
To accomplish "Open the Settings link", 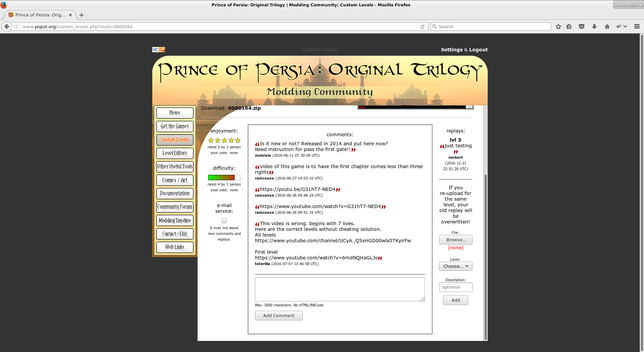I will point(452,50).
